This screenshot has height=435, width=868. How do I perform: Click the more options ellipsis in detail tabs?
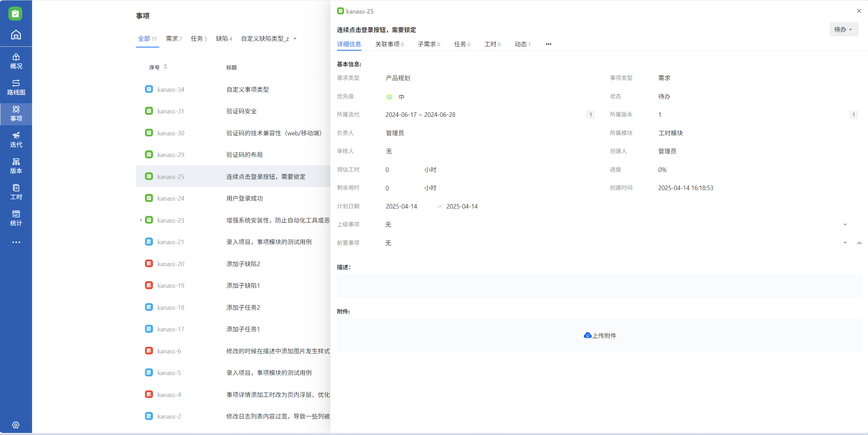click(548, 44)
